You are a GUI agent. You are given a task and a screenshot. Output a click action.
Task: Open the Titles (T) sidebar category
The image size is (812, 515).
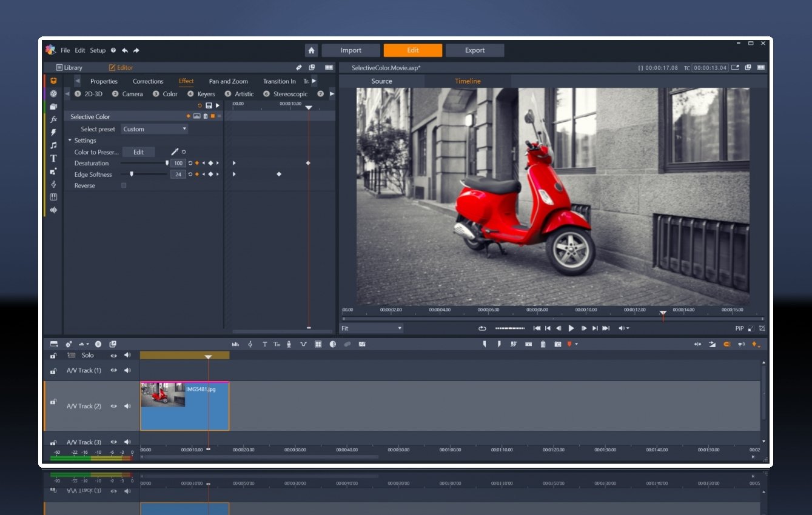[x=53, y=158]
